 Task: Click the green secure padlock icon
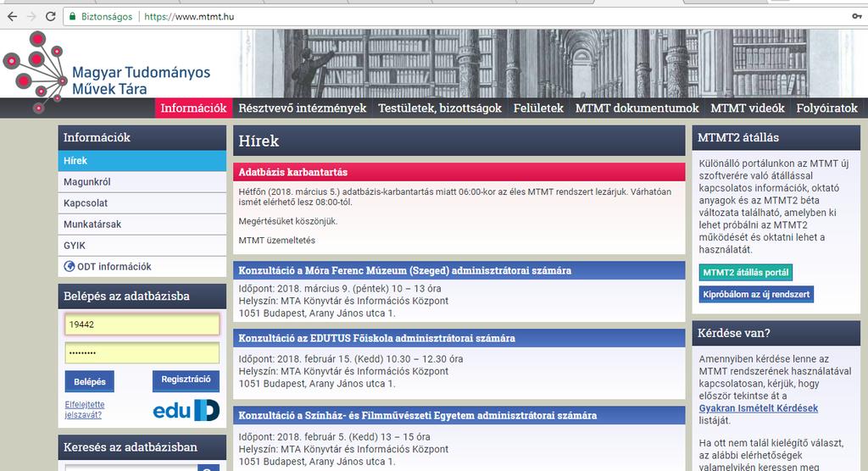[x=72, y=17]
